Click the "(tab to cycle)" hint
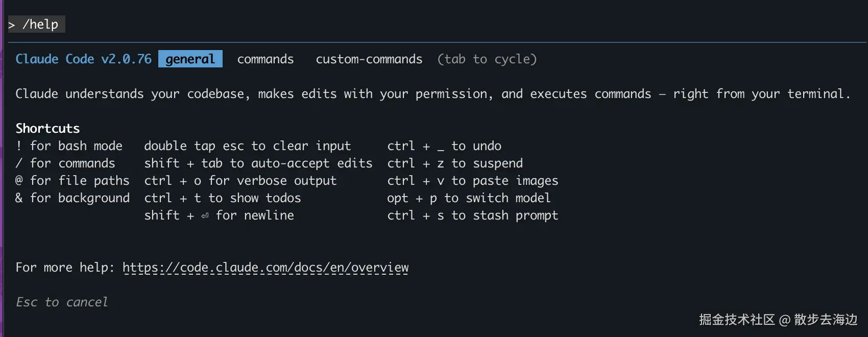This screenshot has height=337, width=868. tap(487, 59)
